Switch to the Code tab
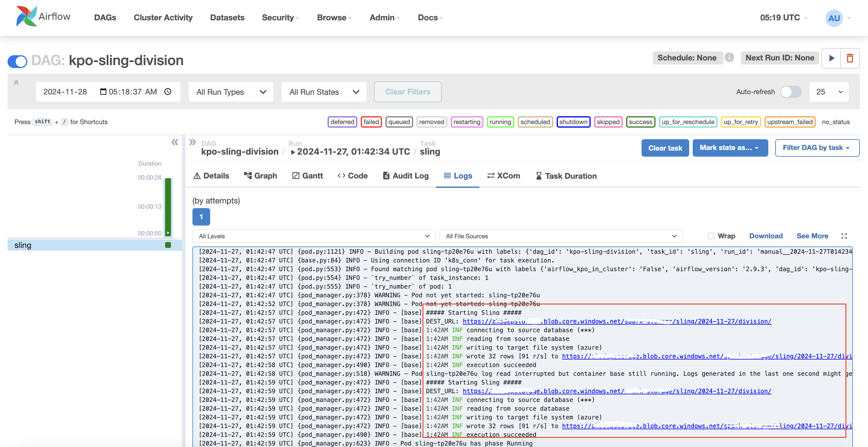The image size is (868, 447). point(352,176)
